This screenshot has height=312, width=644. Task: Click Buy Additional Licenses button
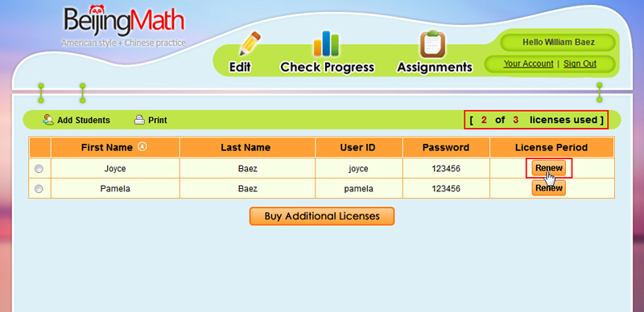[322, 216]
